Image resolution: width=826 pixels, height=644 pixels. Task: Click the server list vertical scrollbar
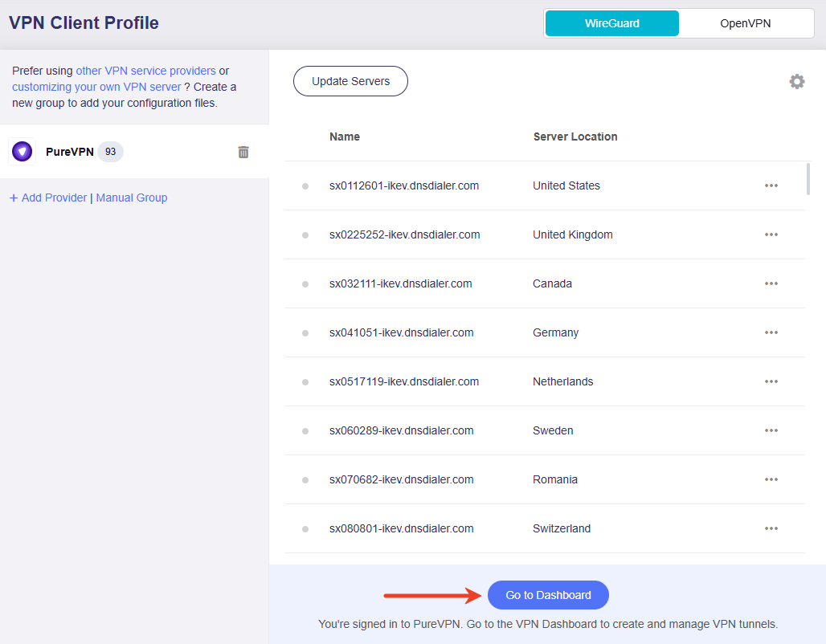pyautogui.click(x=808, y=179)
